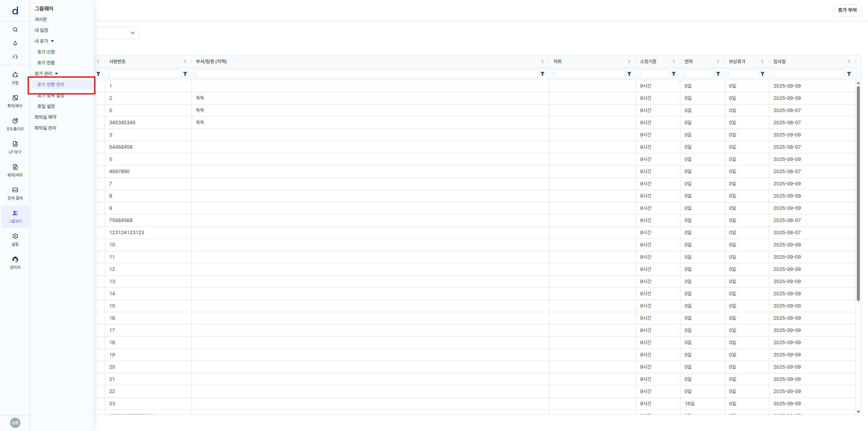Screen dimensions: 868x431
Task: Open 회의실 예약 menu item
Action: 45,117
